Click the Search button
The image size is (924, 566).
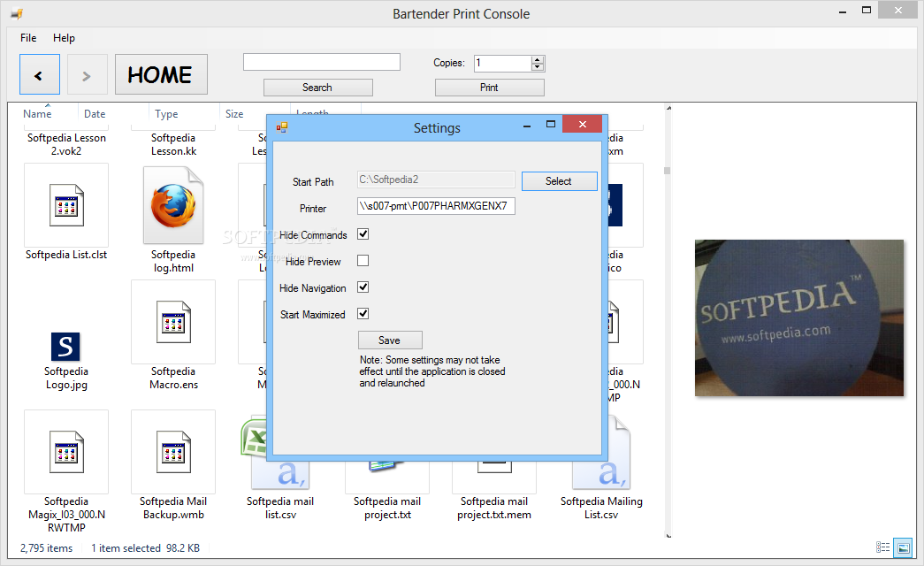point(318,88)
